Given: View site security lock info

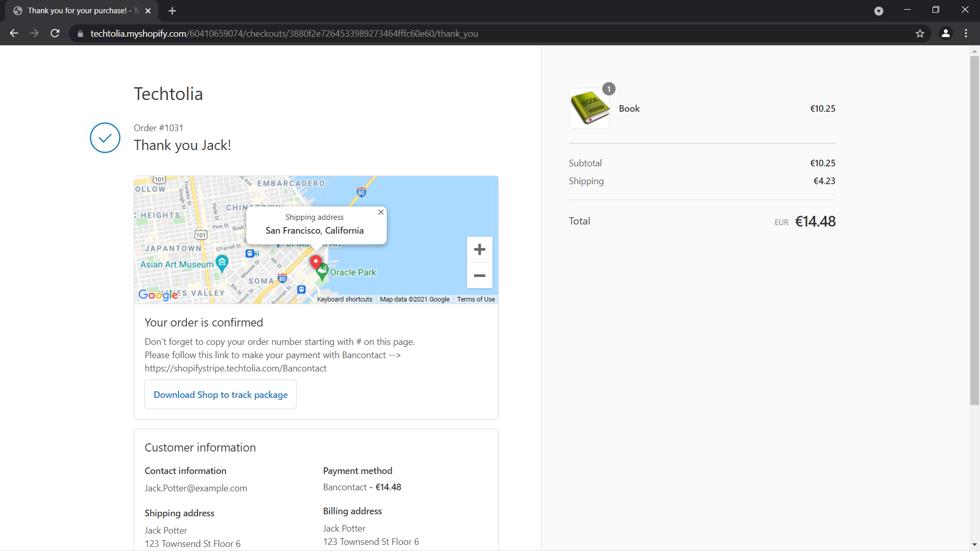Looking at the screenshot, I should click(x=80, y=34).
